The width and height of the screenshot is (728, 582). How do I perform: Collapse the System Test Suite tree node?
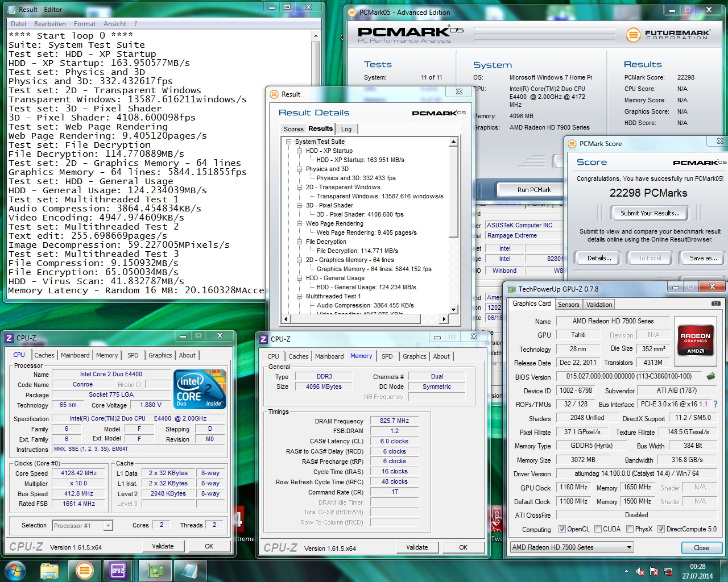coord(289,142)
